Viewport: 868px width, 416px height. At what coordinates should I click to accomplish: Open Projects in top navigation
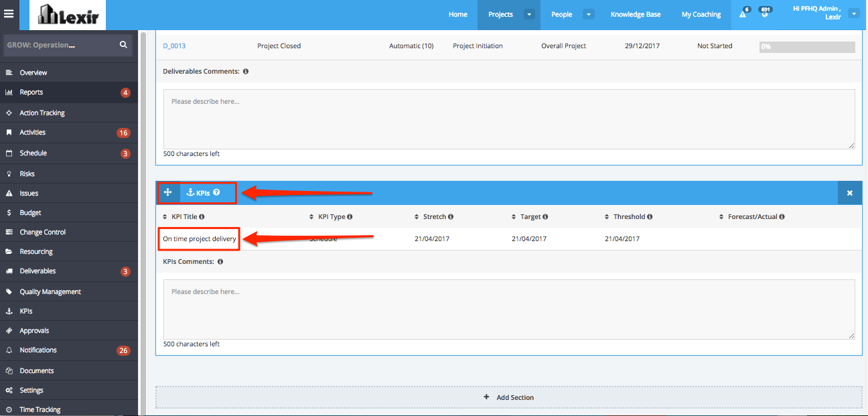pos(500,14)
